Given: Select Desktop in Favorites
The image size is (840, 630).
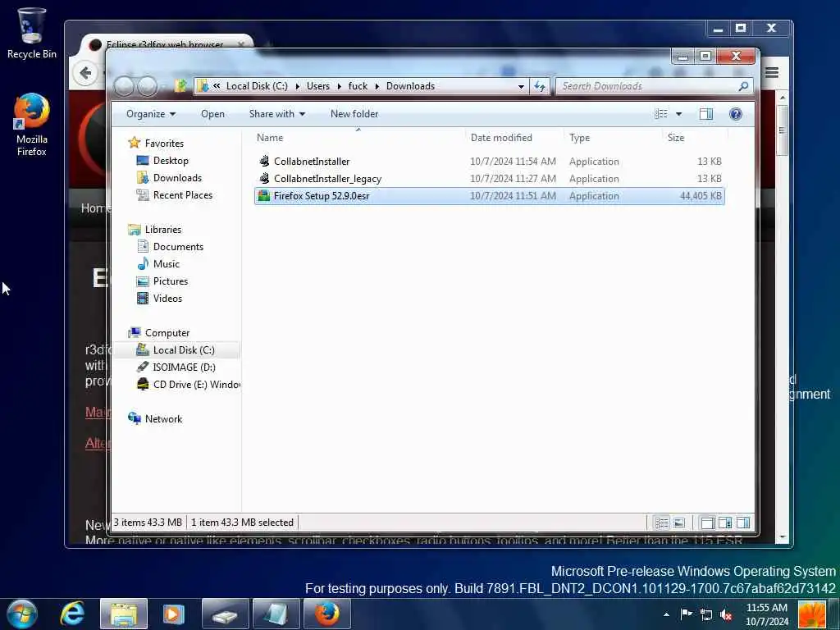Looking at the screenshot, I should pyautogui.click(x=171, y=161).
